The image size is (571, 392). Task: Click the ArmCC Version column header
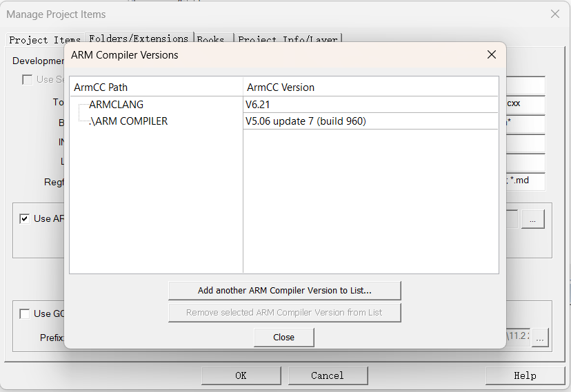click(x=370, y=87)
